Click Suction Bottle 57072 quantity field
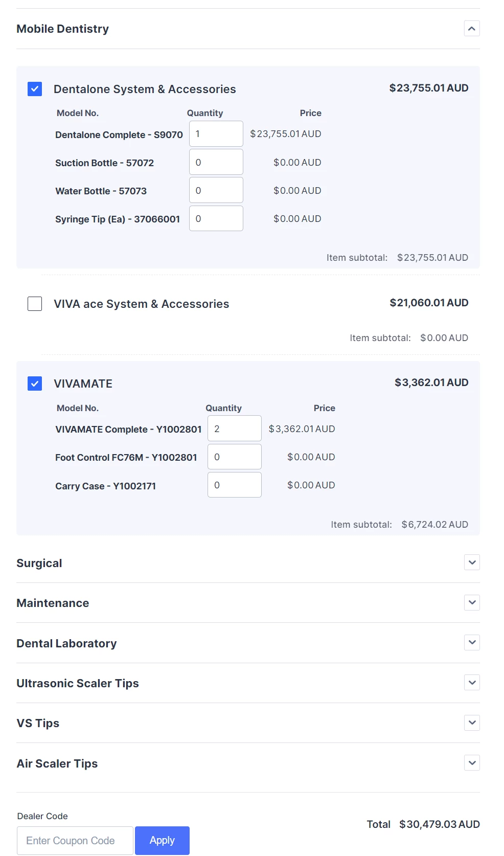The height and width of the screenshot is (856, 504). click(x=216, y=162)
